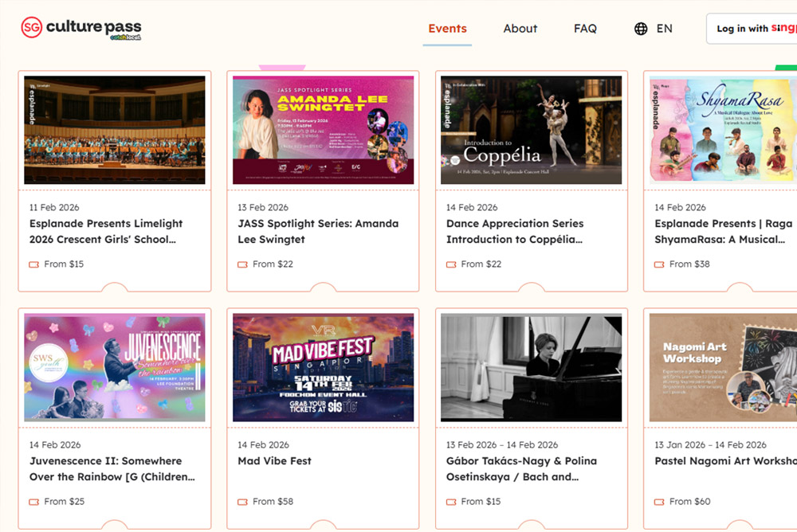Click ticket icon on Mad Vibe Fest card
Viewport: 797px width, 532px height.
coord(243,502)
